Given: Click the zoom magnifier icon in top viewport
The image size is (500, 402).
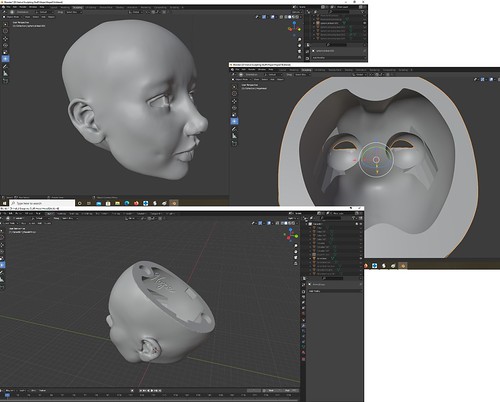Looking at the screenshot, I should click(299, 39).
